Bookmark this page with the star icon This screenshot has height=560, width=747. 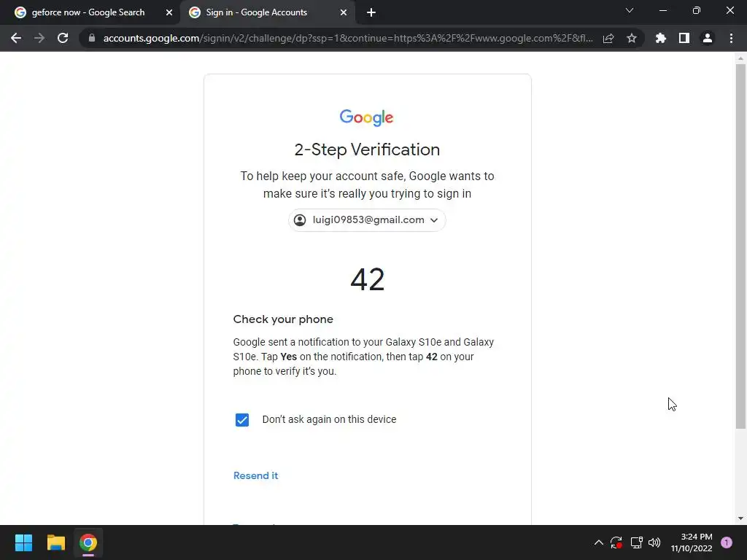[632, 38]
